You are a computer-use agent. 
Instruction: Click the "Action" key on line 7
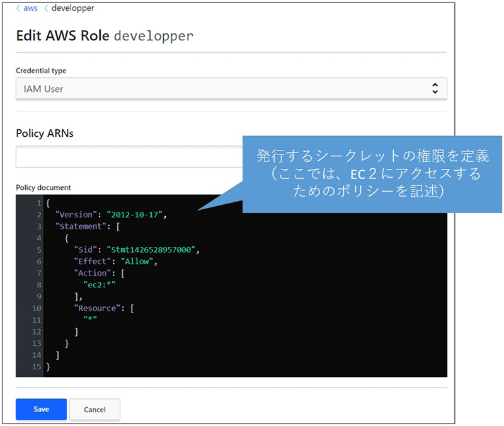pyautogui.click(x=93, y=273)
